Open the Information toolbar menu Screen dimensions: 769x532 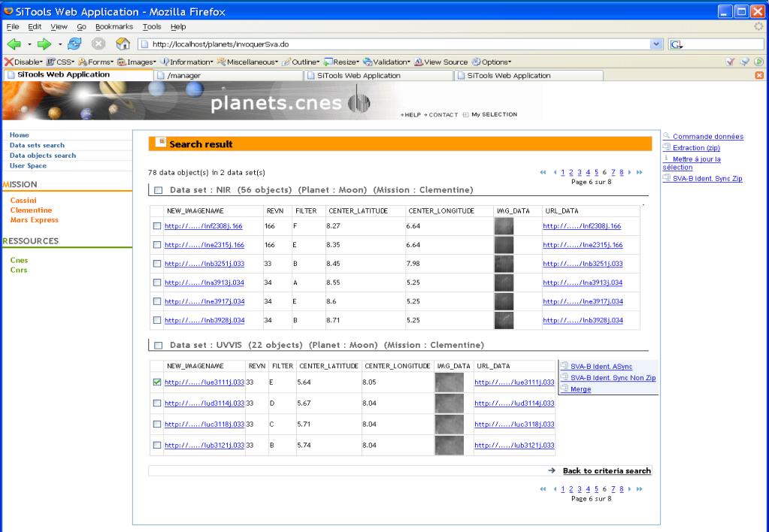(187, 62)
